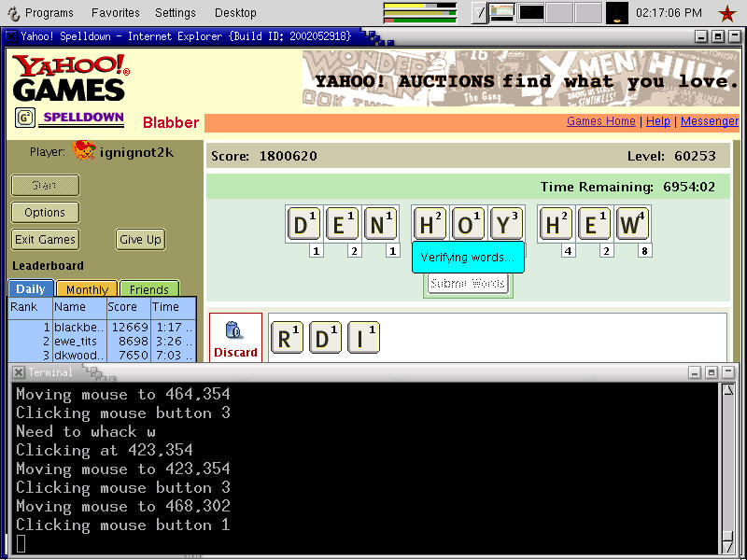Open the desktop panel foot menu icon

(x=14, y=13)
